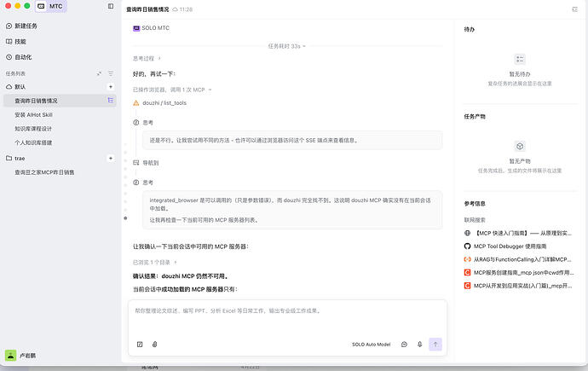Click the second 思考 step icon
588x371 pixels.
136,183
